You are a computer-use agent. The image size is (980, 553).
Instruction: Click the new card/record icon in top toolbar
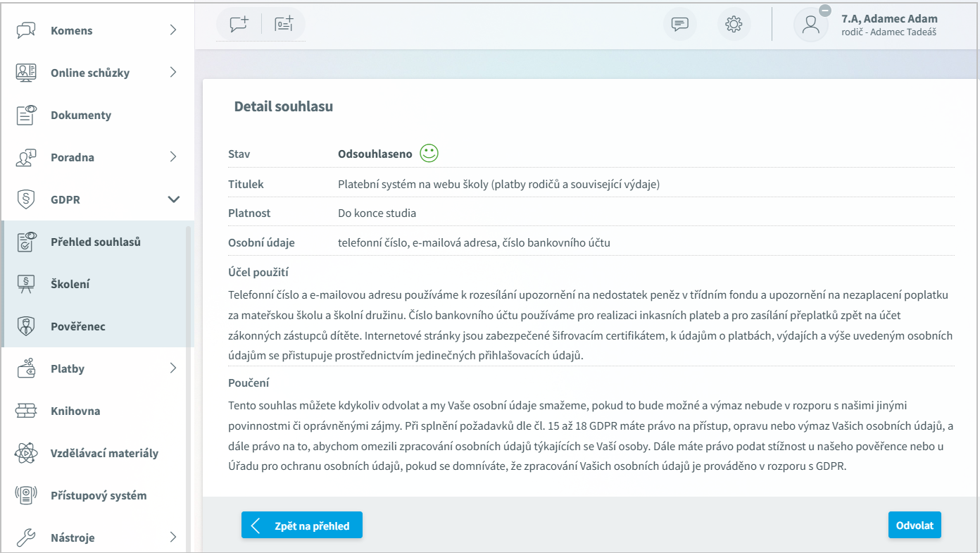tap(284, 24)
